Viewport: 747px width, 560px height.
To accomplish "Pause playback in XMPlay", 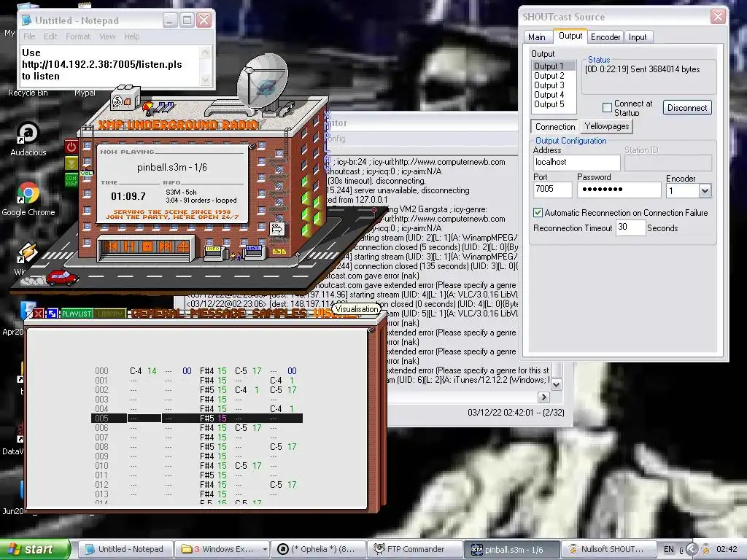I will click(129, 246).
